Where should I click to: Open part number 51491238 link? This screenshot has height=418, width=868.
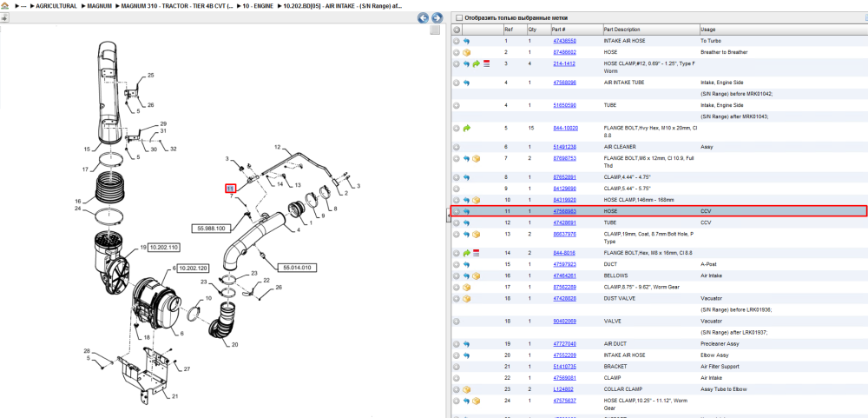pyautogui.click(x=565, y=148)
